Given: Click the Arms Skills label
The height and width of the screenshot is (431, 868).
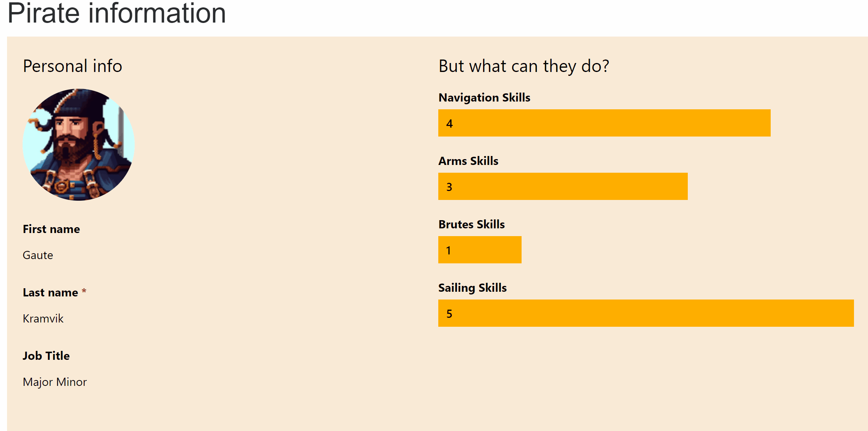Looking at the screenshot, I should [468, 161].
